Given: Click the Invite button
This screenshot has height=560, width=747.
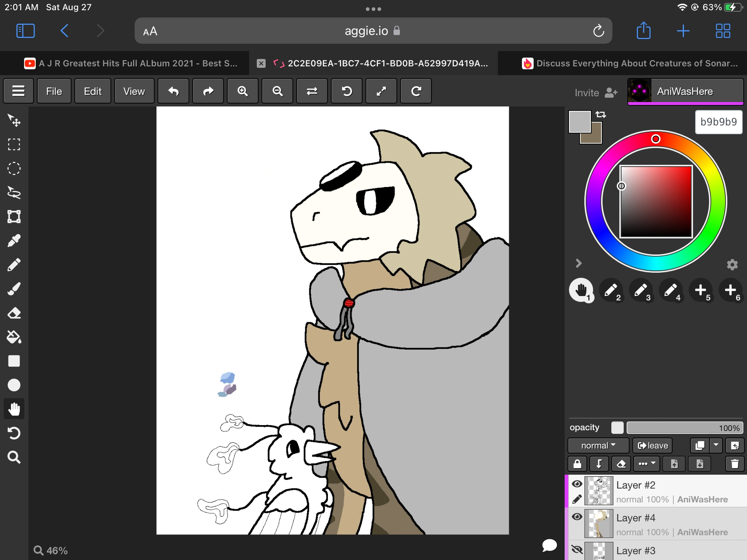Looking at the screenshot, I should (x=595, y=92).
